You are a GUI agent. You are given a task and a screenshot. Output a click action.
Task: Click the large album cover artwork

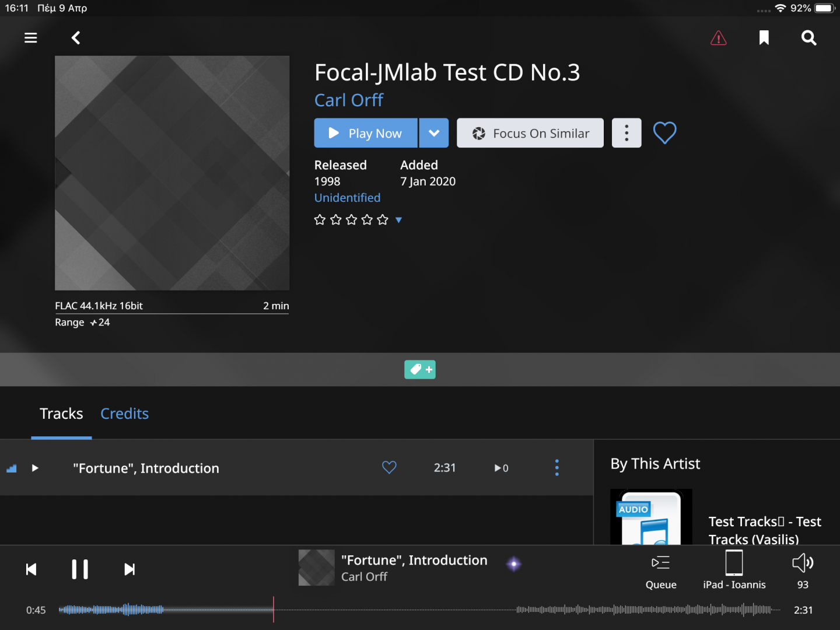pyautogui.click(x=172, y=173)
